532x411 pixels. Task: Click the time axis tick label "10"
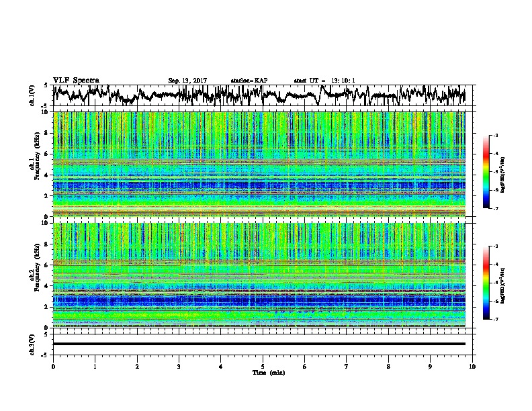(472, 367)
